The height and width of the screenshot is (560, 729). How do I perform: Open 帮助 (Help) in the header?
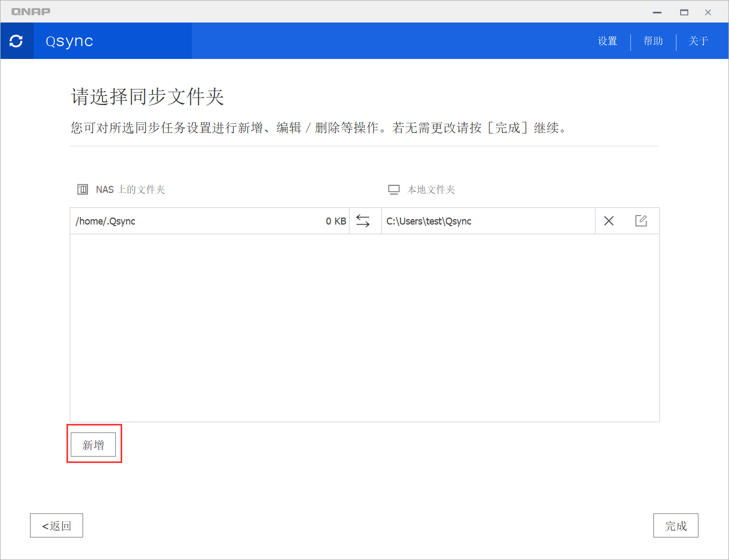653,41
